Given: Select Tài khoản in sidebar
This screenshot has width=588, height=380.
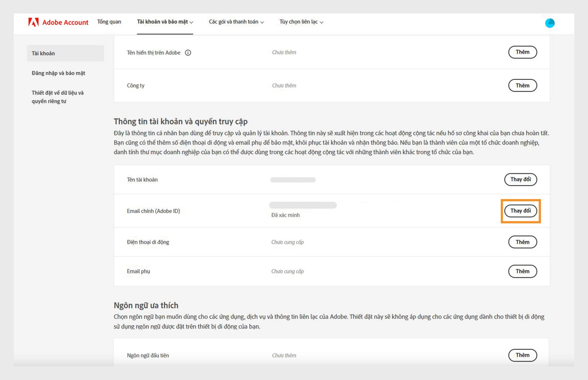Looking at the screenshot, I should click(x=65, y=53).
